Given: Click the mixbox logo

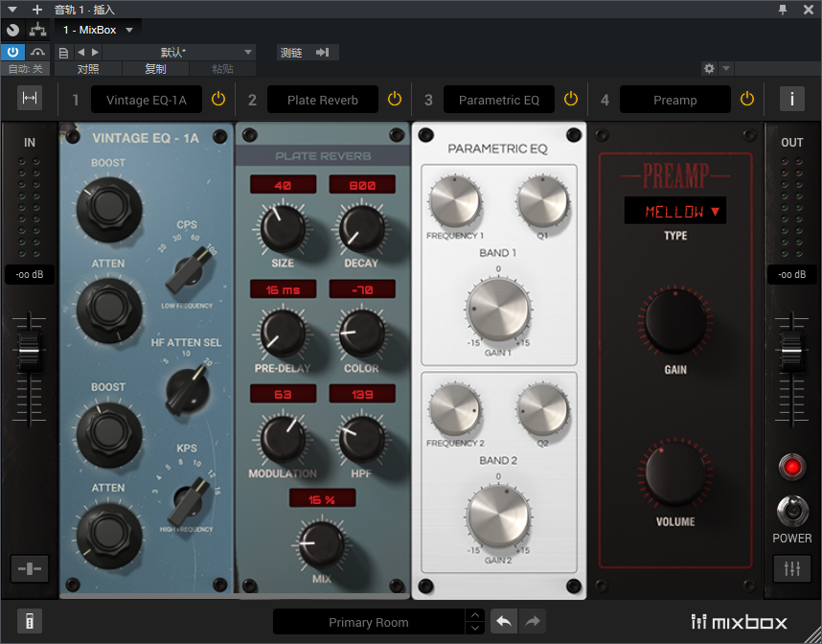Looking at the screenshot, I should pyautogui.click(x=740, y=622).
